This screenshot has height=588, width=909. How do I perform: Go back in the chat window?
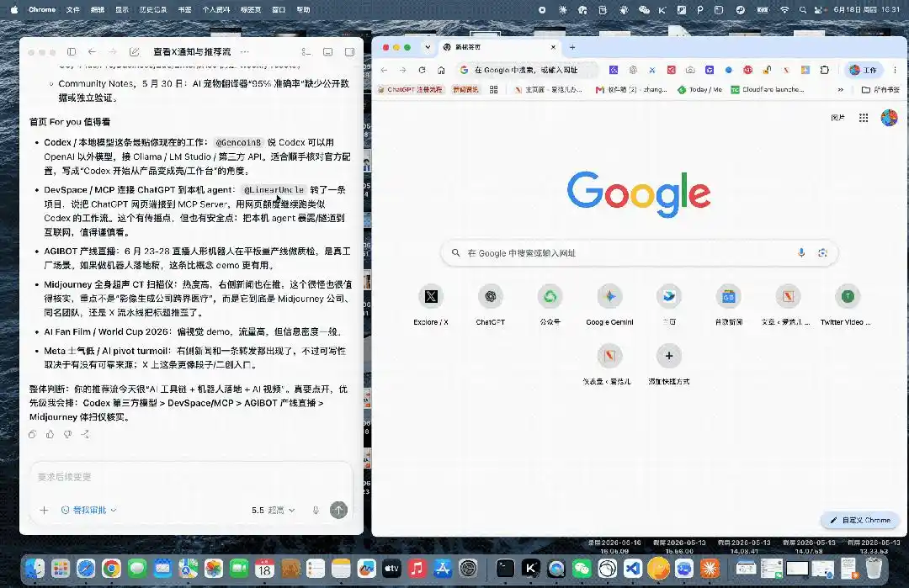click(x=93, y=51)
